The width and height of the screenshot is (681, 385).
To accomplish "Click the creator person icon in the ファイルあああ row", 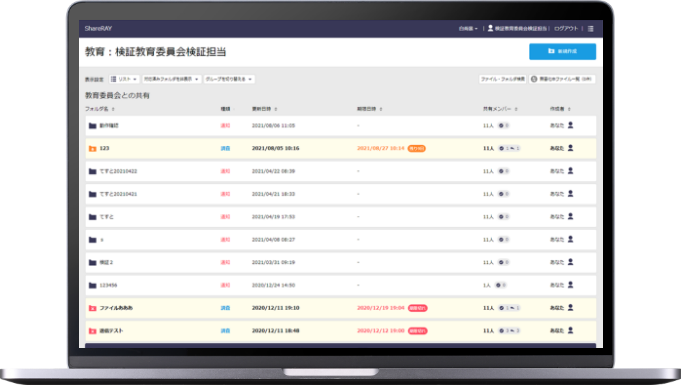I will point(571,308).
